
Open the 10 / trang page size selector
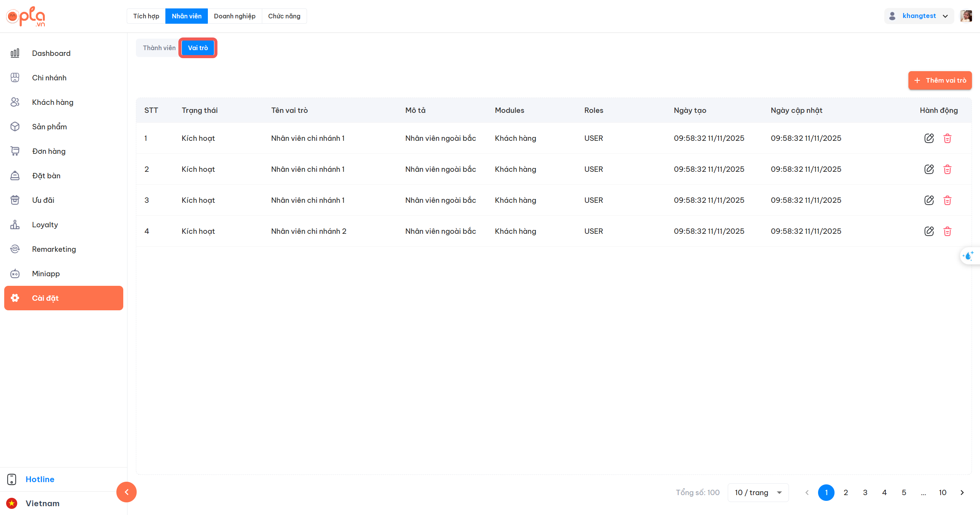tap(758, 492)
